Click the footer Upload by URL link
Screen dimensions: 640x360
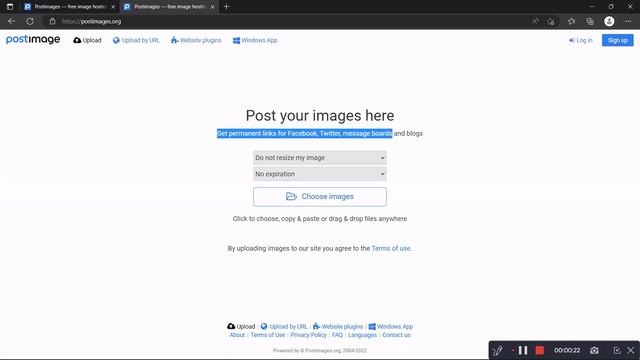tap(284, 327)
